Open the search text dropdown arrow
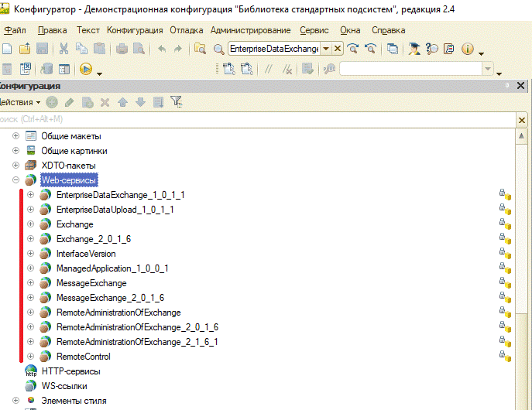The image size is (532, 410). [326, 49]
